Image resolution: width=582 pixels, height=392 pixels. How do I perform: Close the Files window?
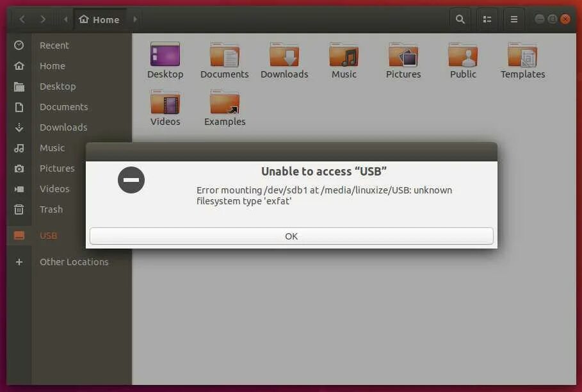tap(565, 19)
